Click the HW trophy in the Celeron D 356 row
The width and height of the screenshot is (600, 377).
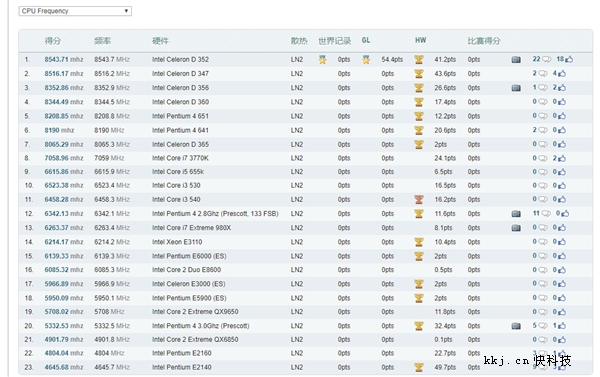(x=419, y=88)
